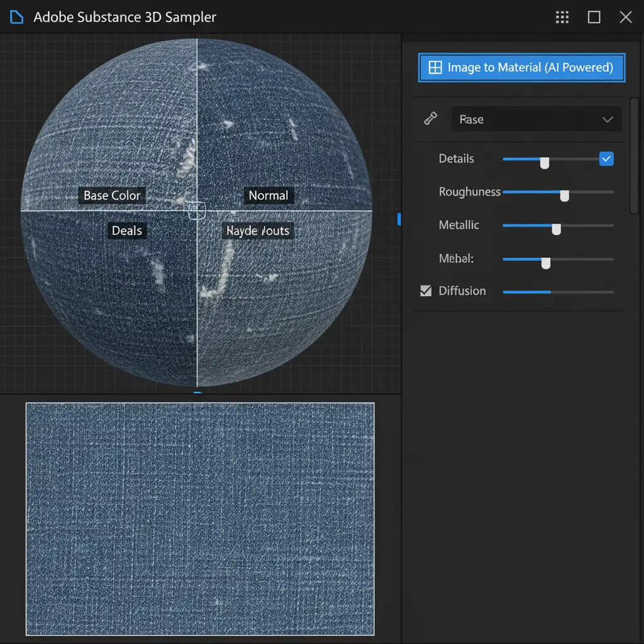Click the blue handle on viewport's right edge

(399, 218)
